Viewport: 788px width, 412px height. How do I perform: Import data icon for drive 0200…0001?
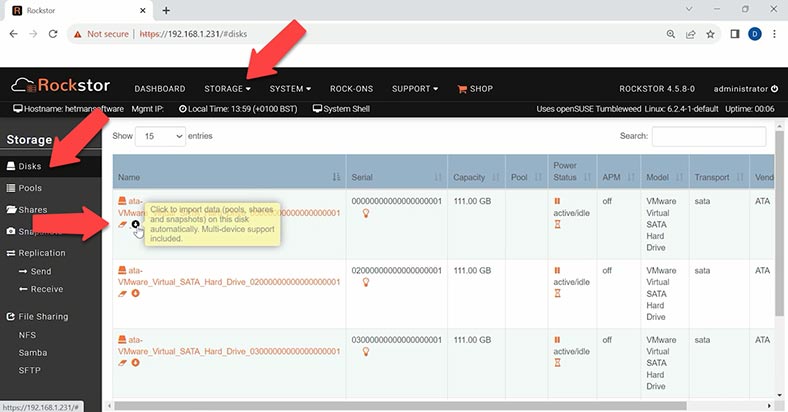coord(135,293)
